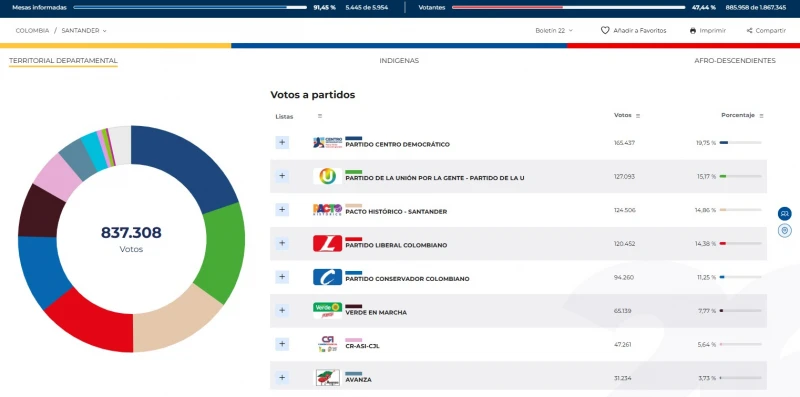The height and width of the screenshot is (397, 800).
Task: Click the vote count 124.506
Action: pyautogui.click(x=624, y=210)
